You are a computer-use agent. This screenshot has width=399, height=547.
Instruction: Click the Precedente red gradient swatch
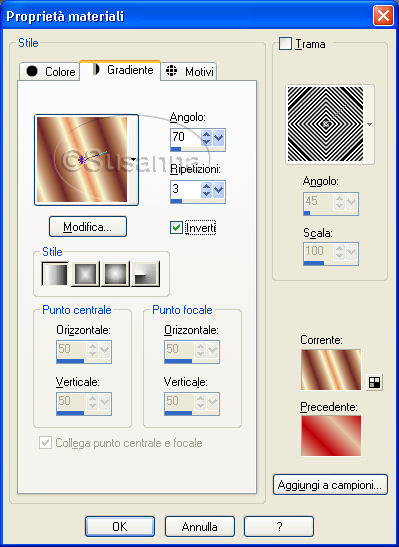pyautogui.click(x=331, y=436)
